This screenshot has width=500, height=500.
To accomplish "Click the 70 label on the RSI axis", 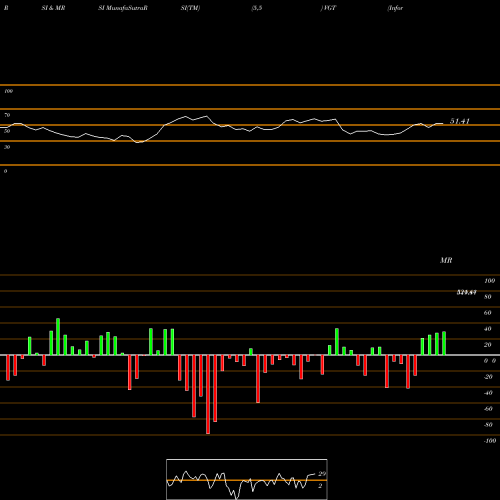I will pos(7,115).
